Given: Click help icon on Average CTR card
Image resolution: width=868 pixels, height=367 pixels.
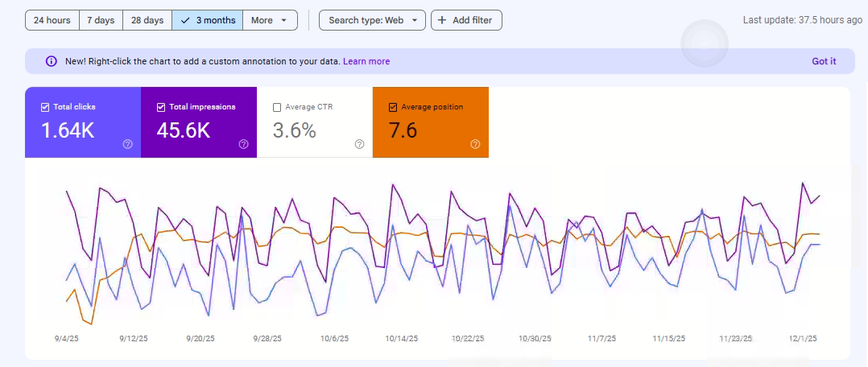Looking at the screenshot, I should tap(359, 144).
